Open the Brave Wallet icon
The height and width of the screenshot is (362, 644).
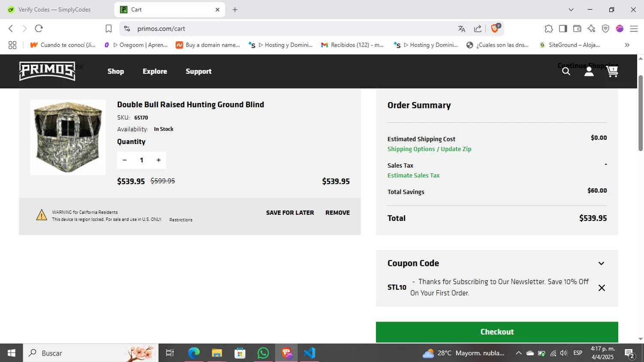point(577,29)
